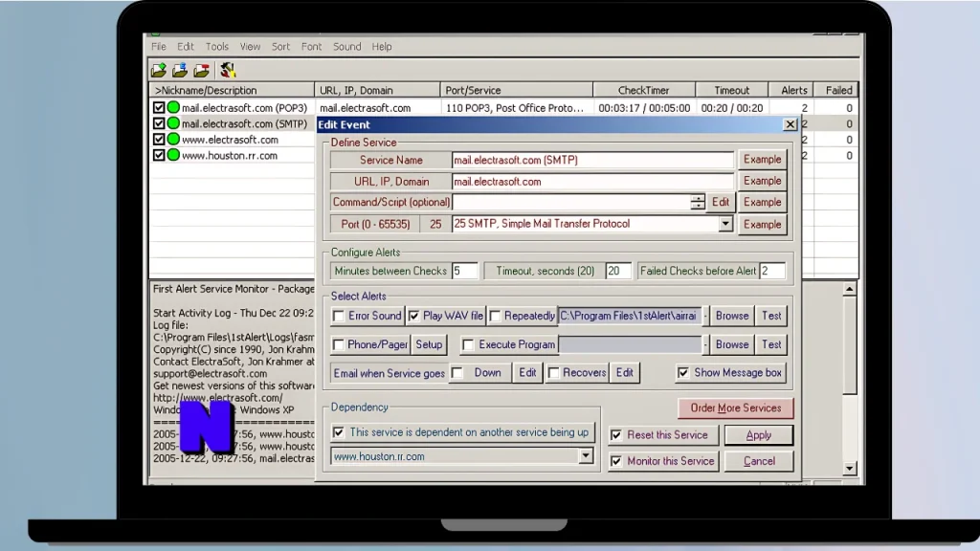
Task: Open the Sort menu
Action: pyautogui.click(x=280, y=46)
